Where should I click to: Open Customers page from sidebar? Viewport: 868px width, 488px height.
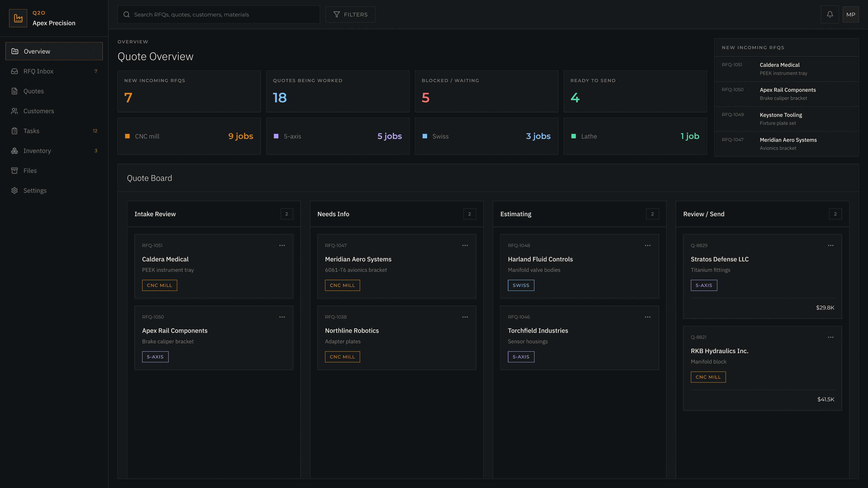tap(54, 111)
